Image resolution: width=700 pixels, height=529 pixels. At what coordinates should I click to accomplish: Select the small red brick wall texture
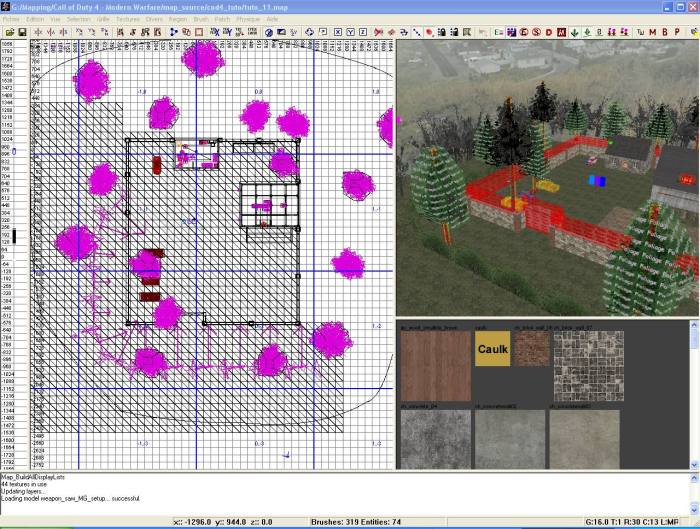tap(532, 349)
